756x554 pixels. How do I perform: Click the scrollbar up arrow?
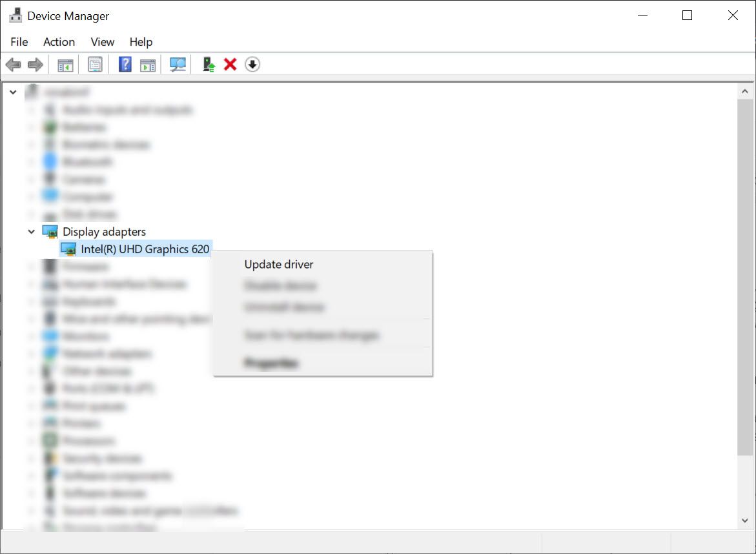point(745,91)
